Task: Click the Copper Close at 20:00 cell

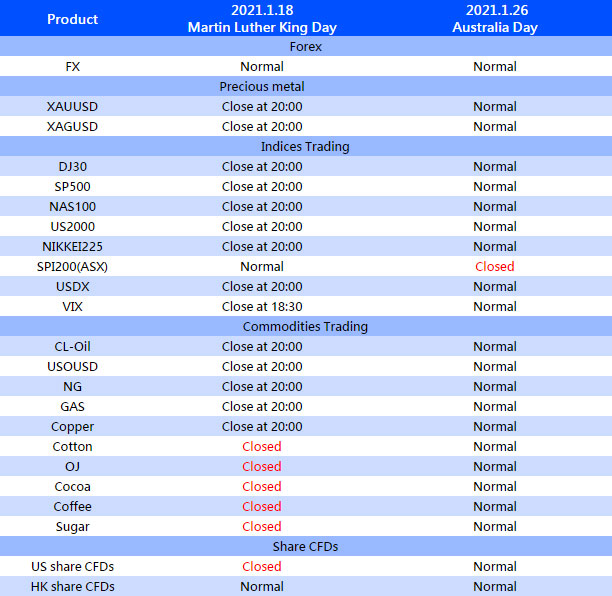Action: (261, 426)
